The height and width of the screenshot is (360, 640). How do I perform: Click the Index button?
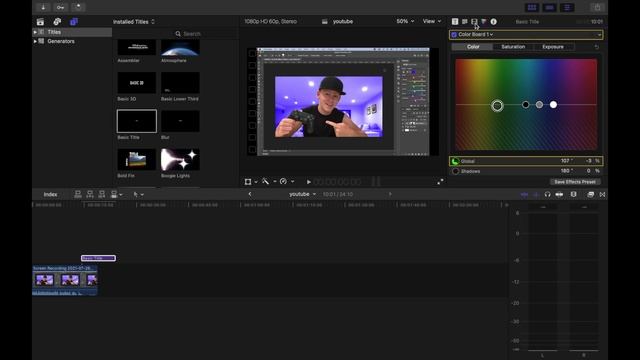[x=51, y=195]
